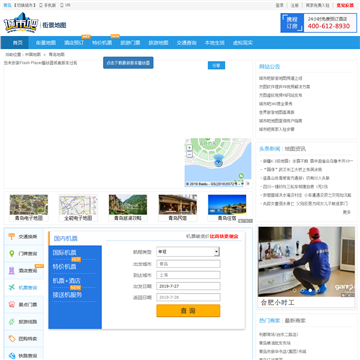360x360 pixels.
Task: Click the 切换城市 switch city link
Action: pos(25,5)
